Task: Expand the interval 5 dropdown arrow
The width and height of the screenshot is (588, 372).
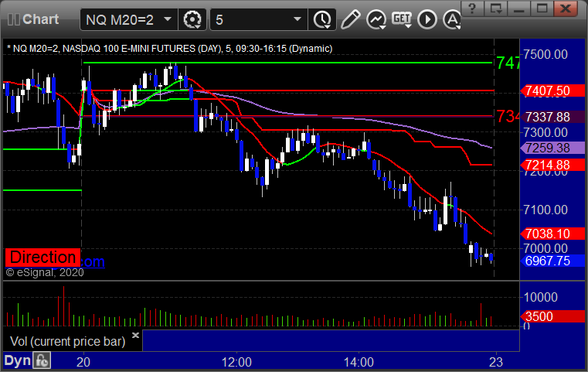Action: coord(297,19)
